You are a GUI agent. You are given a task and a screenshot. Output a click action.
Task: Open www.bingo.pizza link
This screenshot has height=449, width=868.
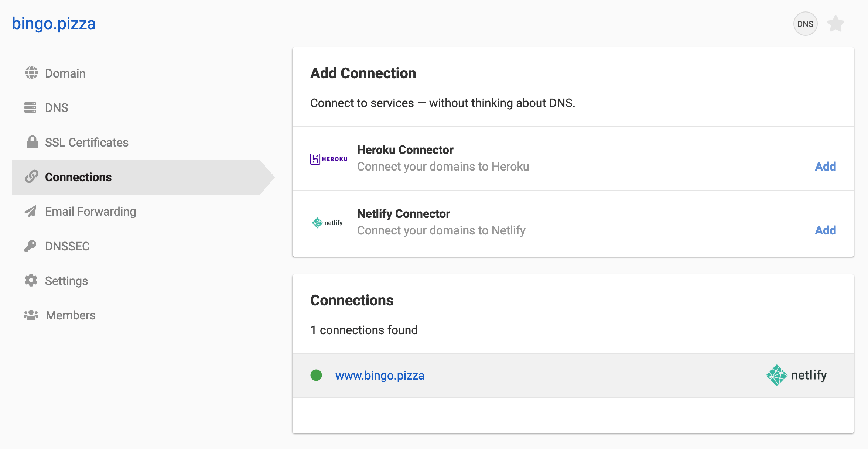pyautogui.click(x=380, y=375)
